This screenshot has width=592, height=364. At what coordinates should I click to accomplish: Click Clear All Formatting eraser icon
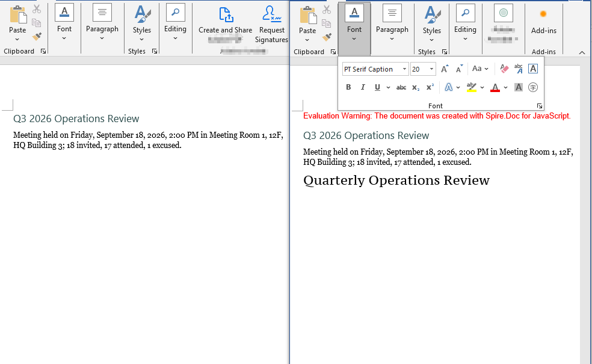click(x=504, y=69)
